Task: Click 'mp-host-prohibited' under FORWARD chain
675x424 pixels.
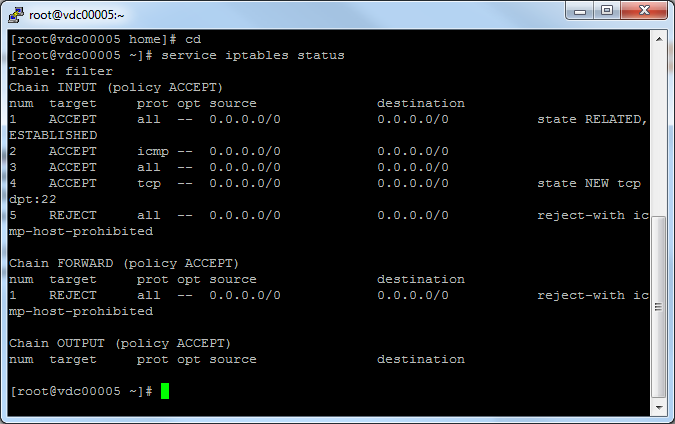Action: [81, 312]
